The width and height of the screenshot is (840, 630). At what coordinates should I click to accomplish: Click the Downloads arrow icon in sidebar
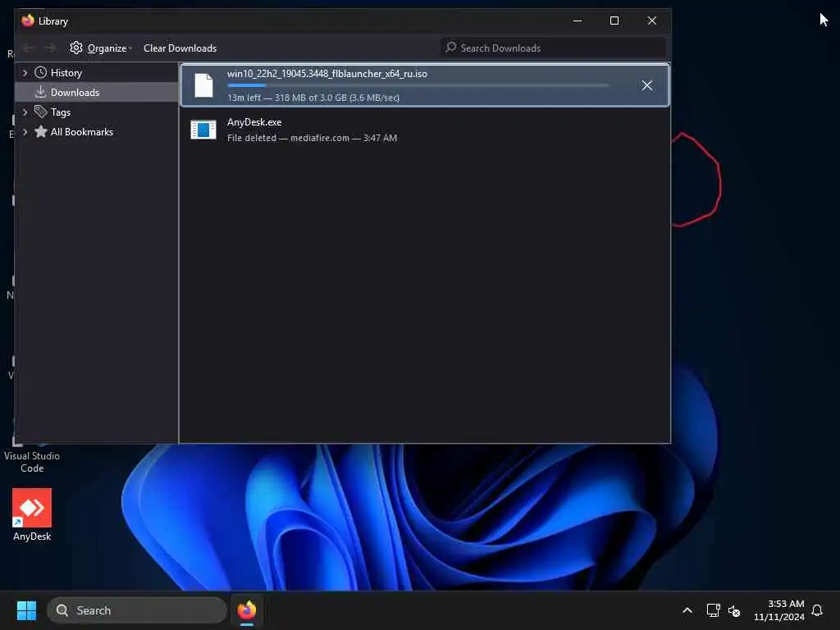[40, 92]
